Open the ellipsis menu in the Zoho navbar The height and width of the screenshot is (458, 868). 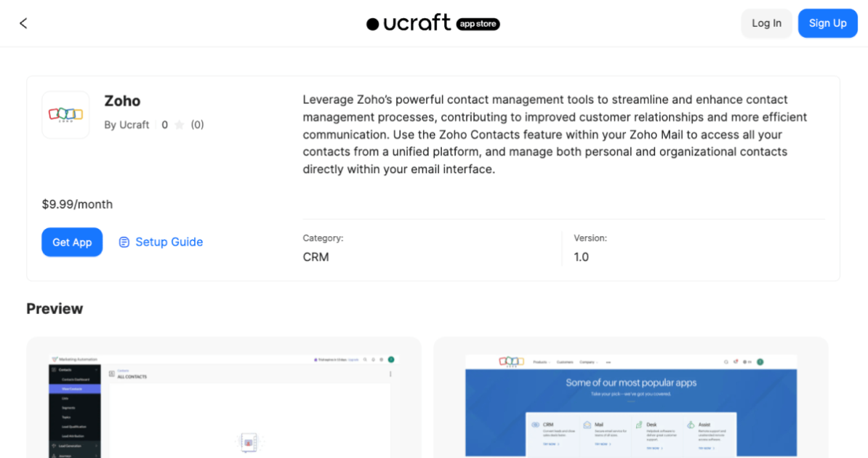[608, 363]
